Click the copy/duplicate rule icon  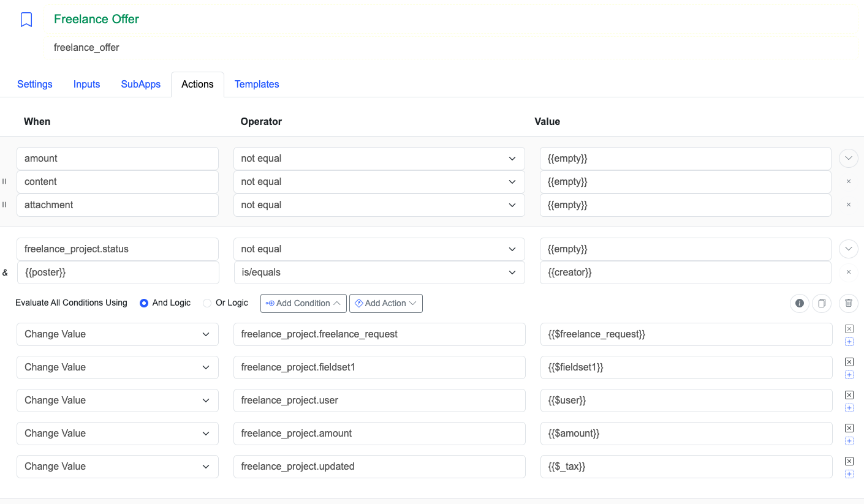[822, 303]
